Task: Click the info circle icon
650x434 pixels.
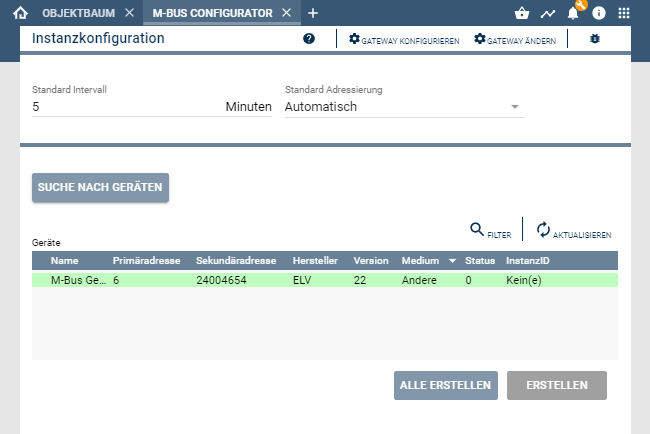Action: 599,13
